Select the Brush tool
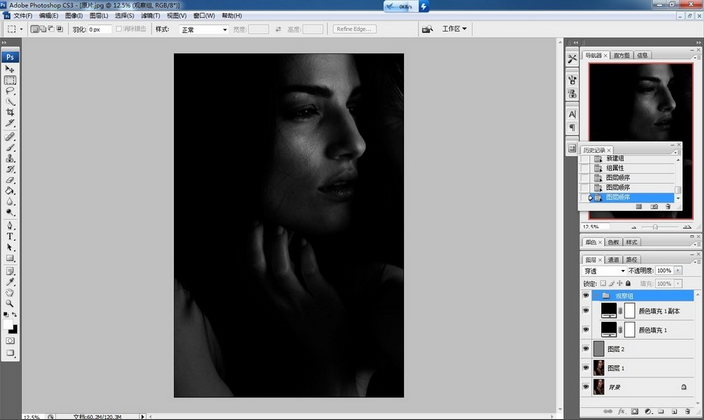 [10, 147]
